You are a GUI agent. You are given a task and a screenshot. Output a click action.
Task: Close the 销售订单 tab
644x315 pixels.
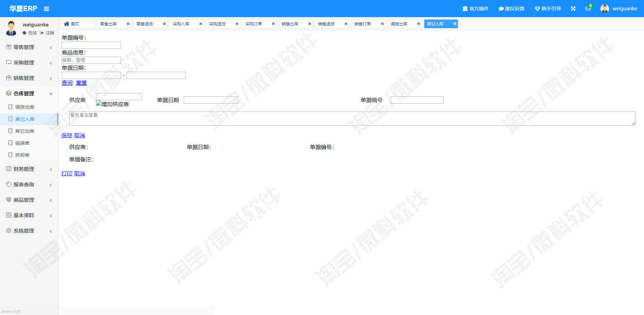(x=382, y=24)
